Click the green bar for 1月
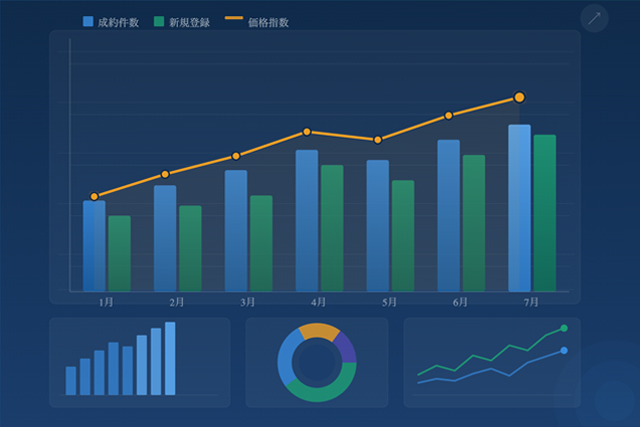The width and height of the screenshot is (640, 427). tap(120, 254)
